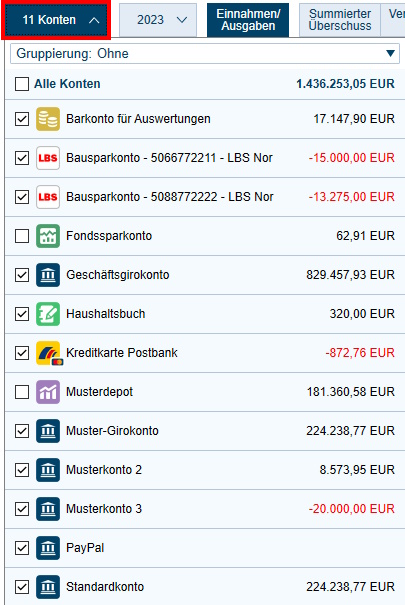Click the LBS logo for Bausparkonto 5066772211
405x605 pixels.
tap(48, 158)
